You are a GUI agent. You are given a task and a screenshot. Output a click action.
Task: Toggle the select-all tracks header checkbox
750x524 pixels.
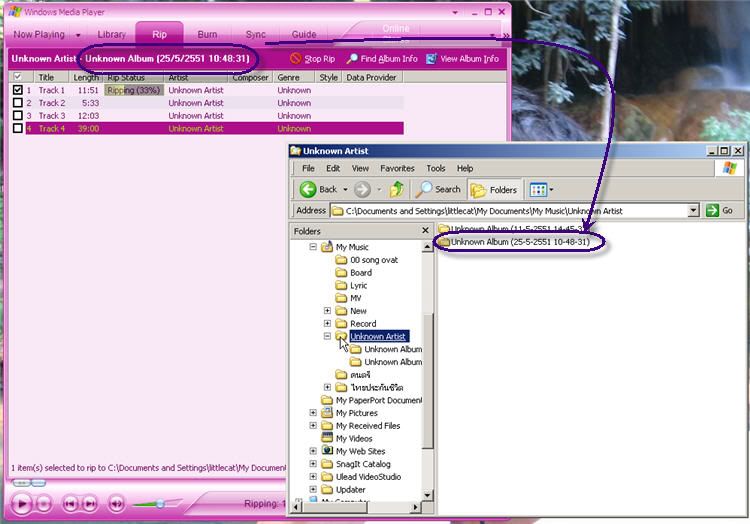tap(18, 77)
